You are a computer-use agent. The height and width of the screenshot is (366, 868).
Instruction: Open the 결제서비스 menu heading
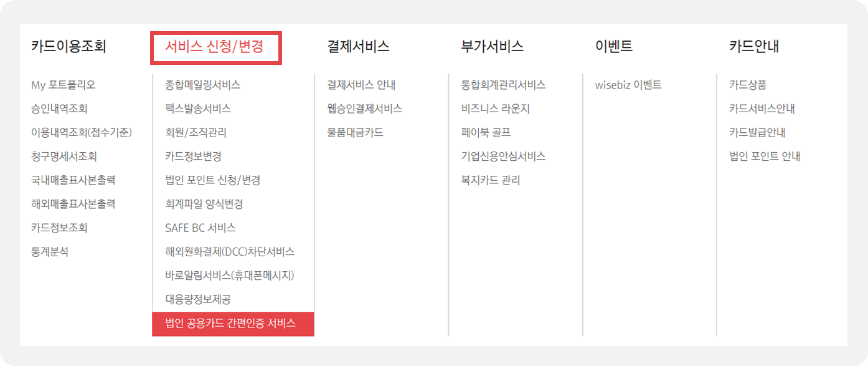[359, 46]
